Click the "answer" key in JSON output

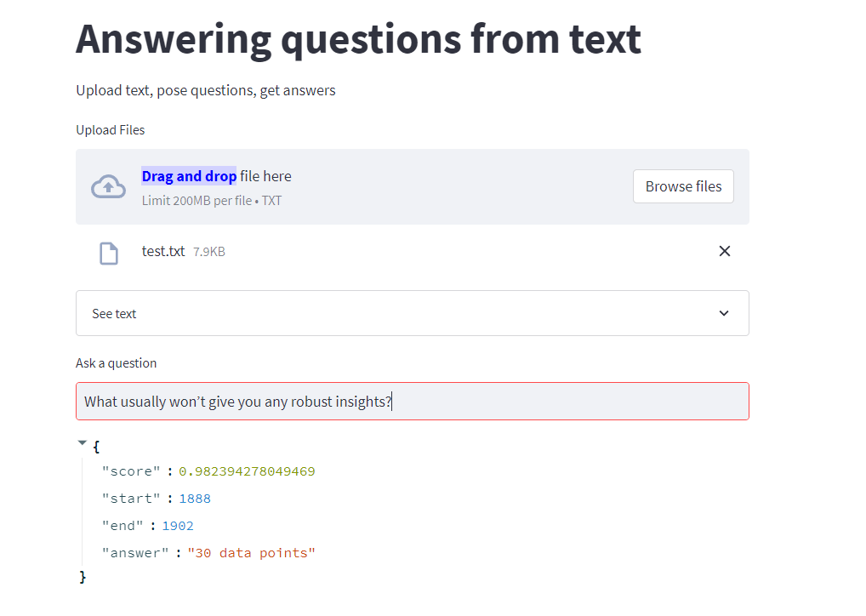[135, 553]
